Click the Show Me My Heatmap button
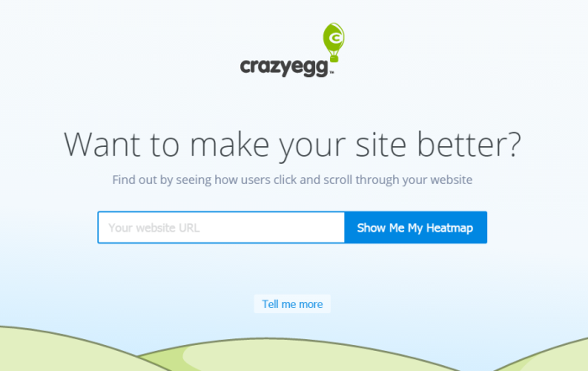Viewport: 588px width, 371px height. [x=416, y=227]
